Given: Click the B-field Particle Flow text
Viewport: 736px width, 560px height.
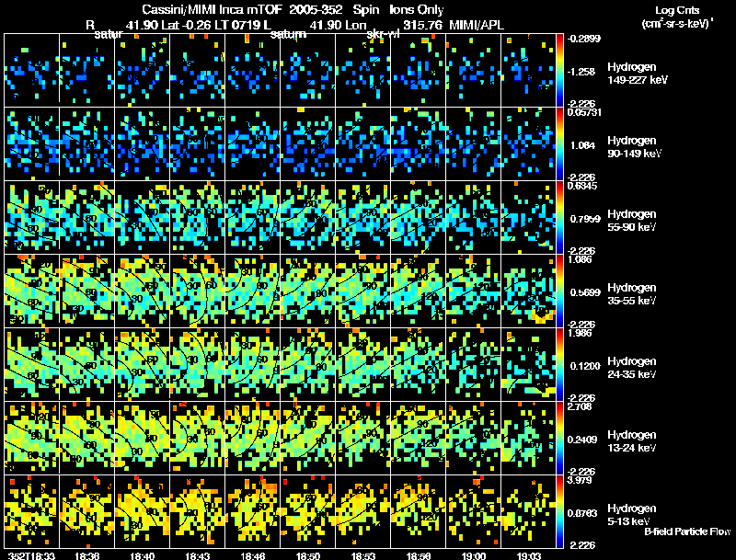Looking at the screenshot, I should (x=687, y=531).
